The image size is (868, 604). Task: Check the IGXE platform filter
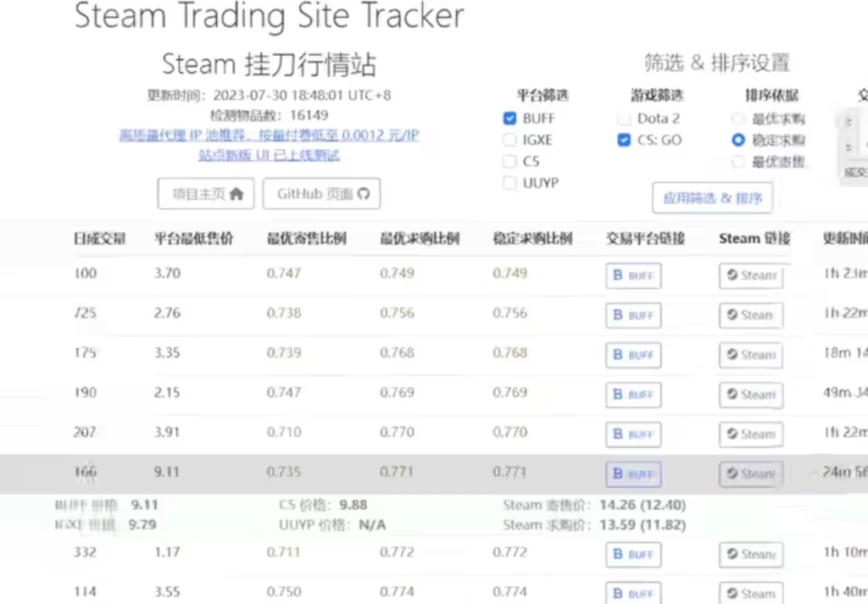click(509, 140)
